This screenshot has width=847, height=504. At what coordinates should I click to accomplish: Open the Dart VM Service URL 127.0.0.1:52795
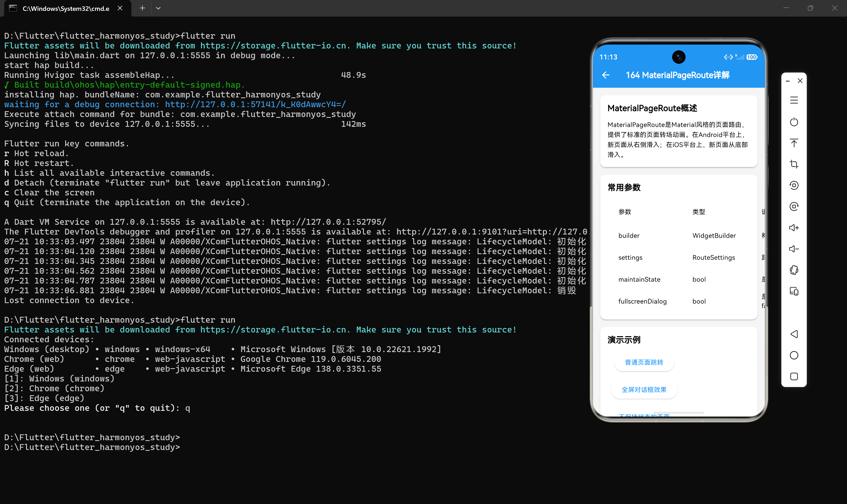pos(328,222)
